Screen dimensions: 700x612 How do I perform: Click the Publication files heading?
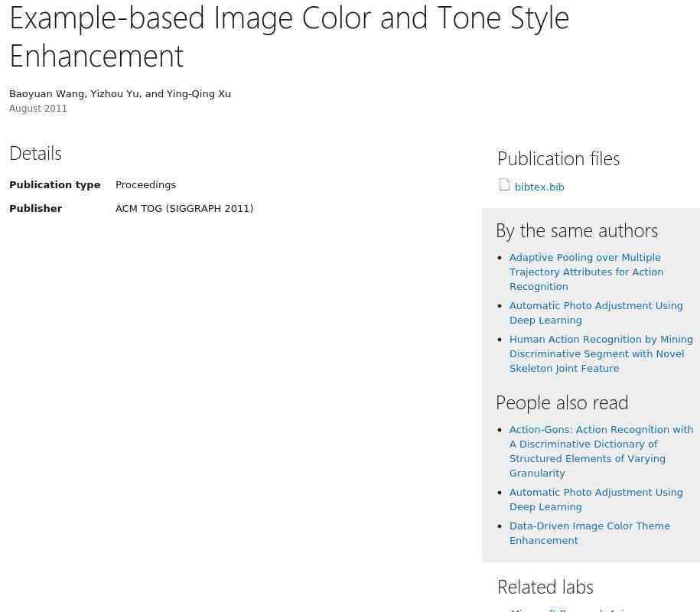558,159
